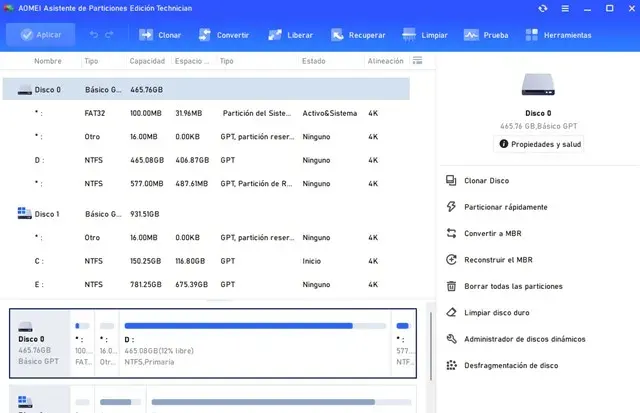Open the Prueba toolbar menu
This screenshot has width=640, height=413.
[486, 35]
